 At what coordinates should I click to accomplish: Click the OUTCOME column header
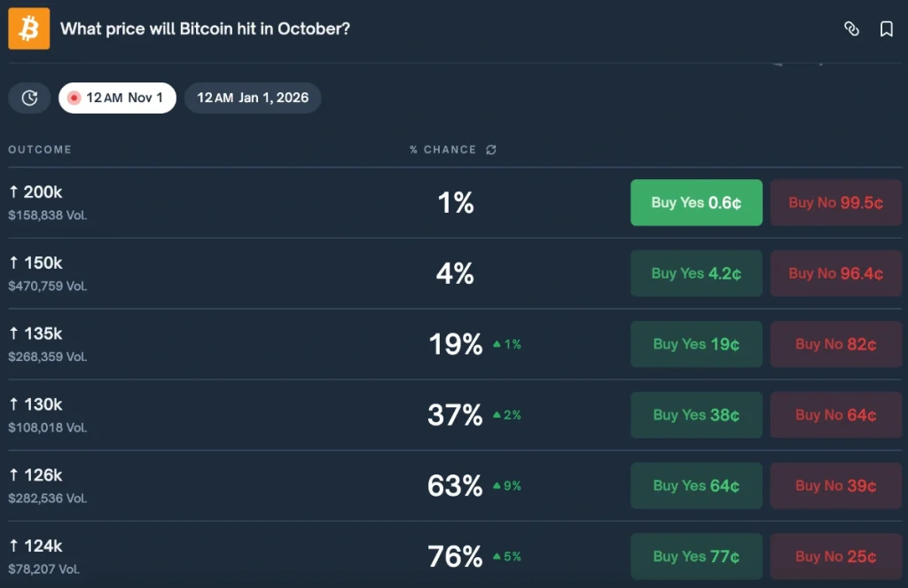pos(39,149)
